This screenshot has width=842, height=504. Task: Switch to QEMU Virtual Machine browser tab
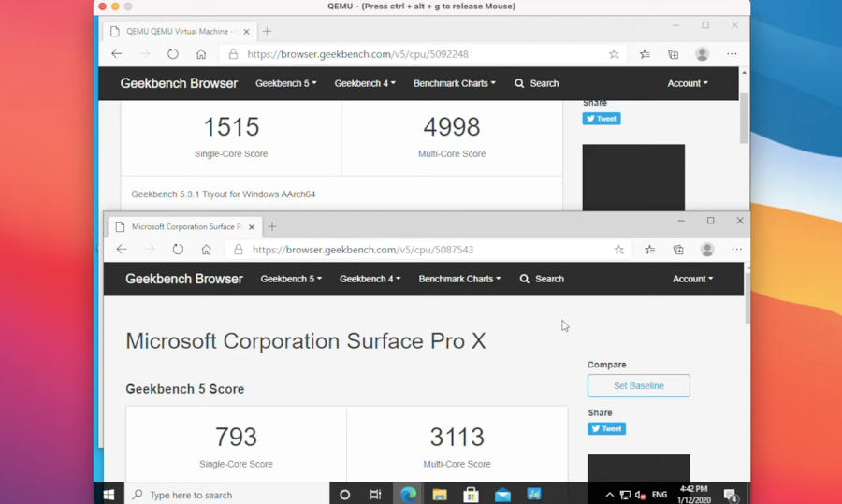click(178, 31)
